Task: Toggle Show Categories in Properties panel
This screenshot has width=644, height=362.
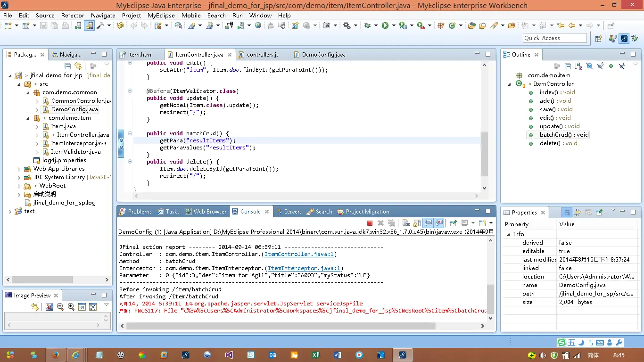Action: (567, 213)
